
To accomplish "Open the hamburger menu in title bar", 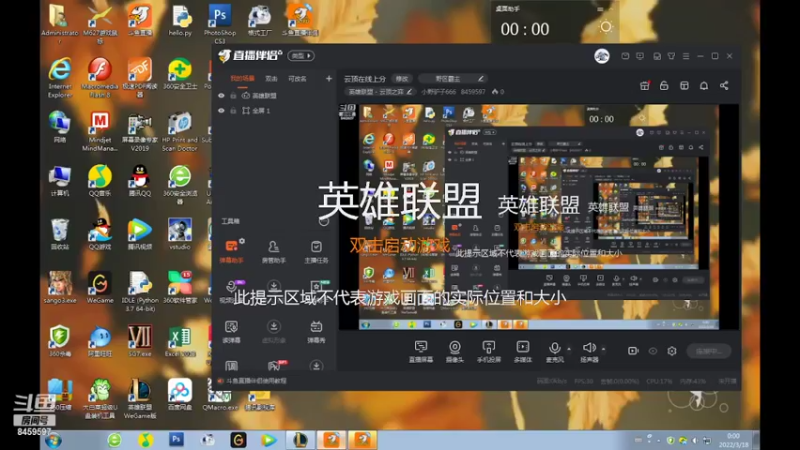I will [x=686, y=56].
